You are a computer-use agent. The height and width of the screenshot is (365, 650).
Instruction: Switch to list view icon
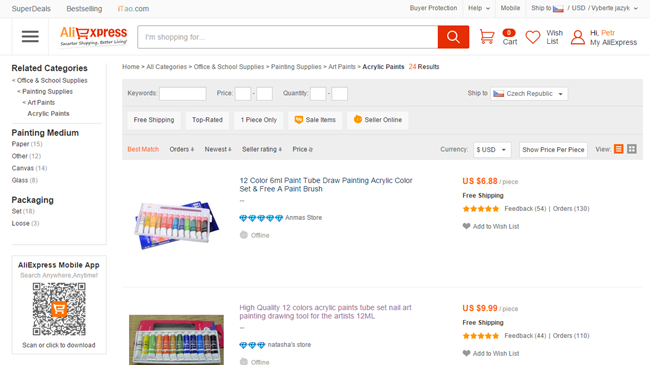[618, 149]
